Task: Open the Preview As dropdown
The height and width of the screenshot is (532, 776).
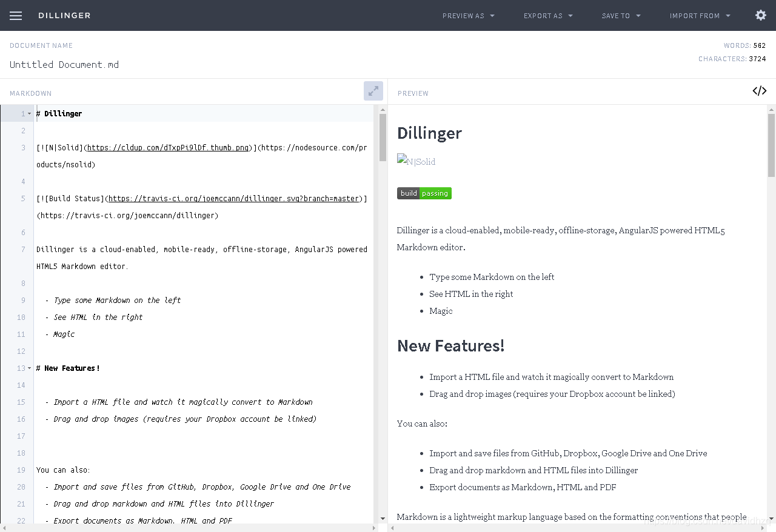Action: pos(469,16)
